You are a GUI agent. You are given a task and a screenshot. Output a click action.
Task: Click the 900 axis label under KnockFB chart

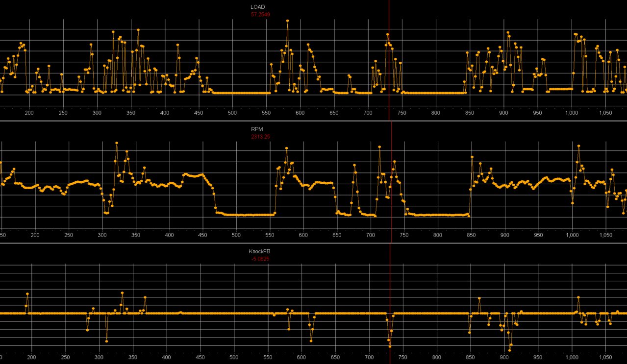[504, 357]
